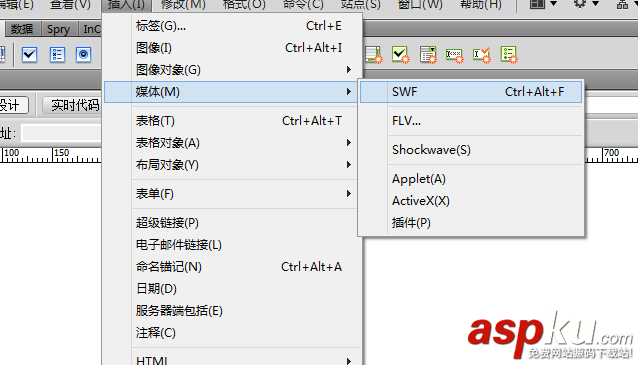638x365 pixels.
Task: Open the layout switcher icon in menu bar
Action: (x=543, y=4)
